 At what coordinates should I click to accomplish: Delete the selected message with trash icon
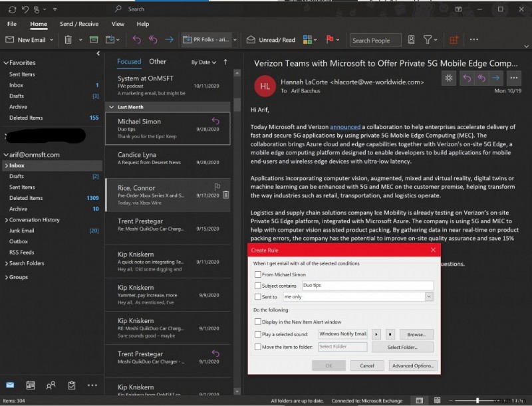[68, 40]
